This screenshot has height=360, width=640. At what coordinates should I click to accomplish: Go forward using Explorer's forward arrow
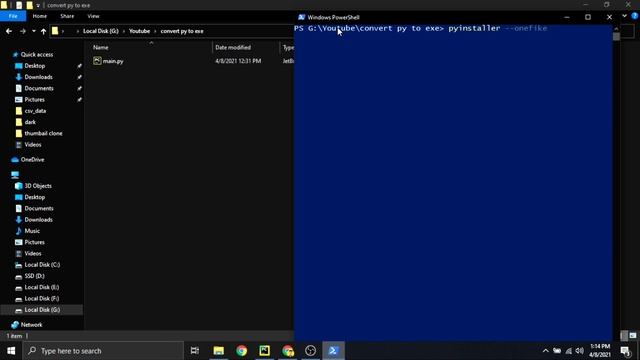coord(22,31)
